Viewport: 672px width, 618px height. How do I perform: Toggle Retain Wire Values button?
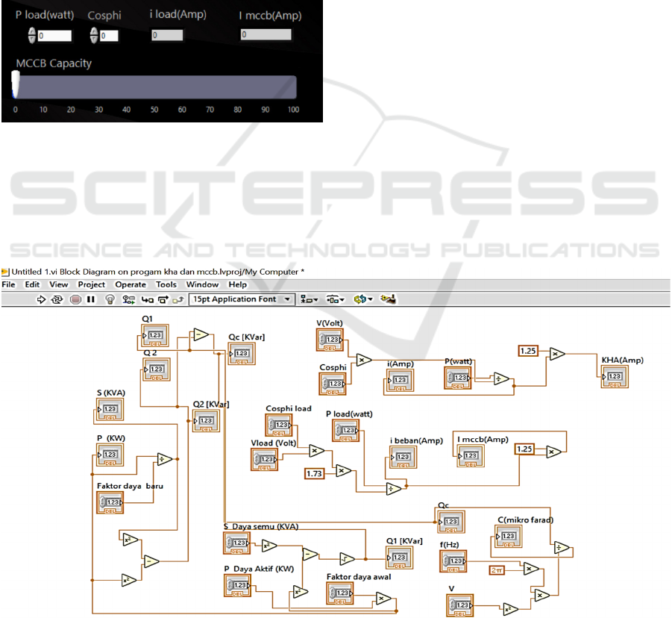tap(129, 299)
